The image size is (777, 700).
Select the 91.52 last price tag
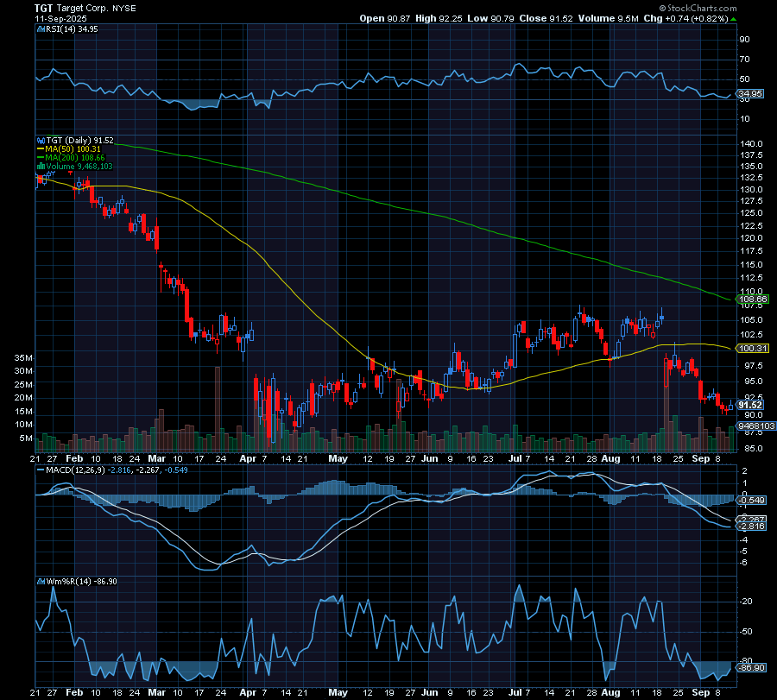point(750,405)
